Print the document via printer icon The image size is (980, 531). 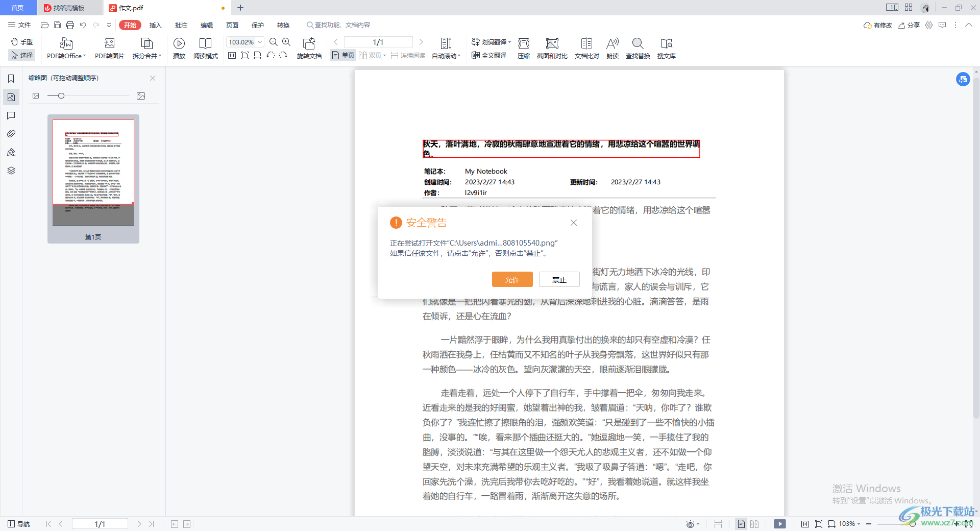(70, 25)
